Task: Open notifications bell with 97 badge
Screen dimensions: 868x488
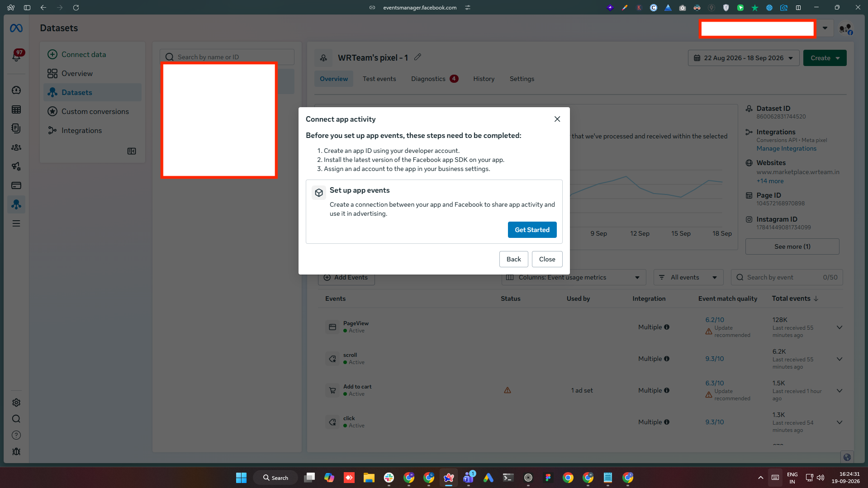Action: pos(17,56)
